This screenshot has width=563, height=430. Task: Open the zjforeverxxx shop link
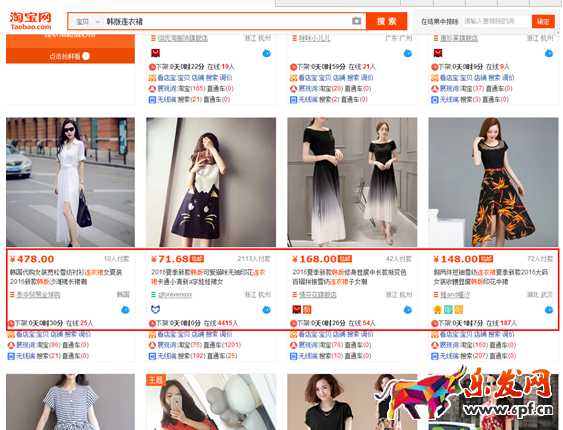click(175, 295)
